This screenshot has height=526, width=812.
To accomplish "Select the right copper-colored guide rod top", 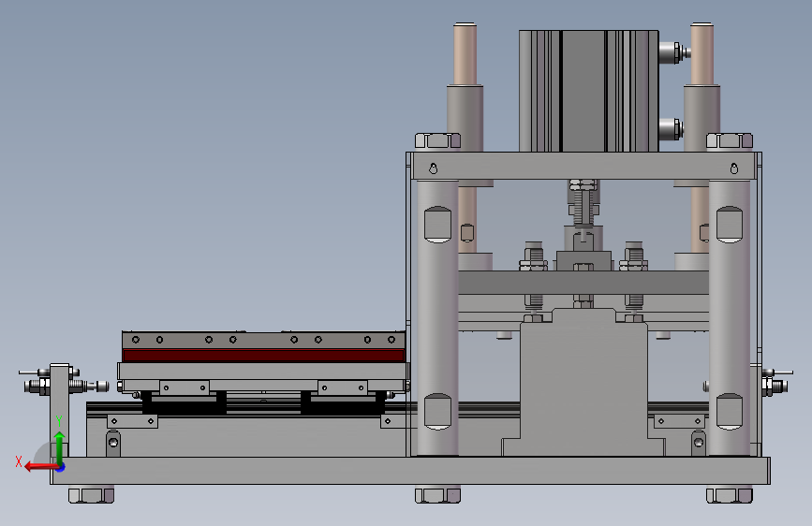I will (x=702, y=54).
